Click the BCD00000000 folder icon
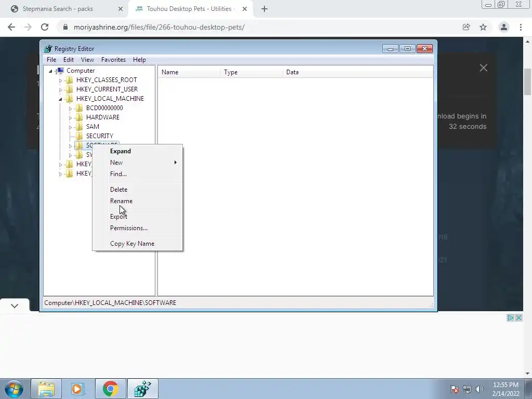The width and height of the screenshot is (532, 399). [79, 108]
